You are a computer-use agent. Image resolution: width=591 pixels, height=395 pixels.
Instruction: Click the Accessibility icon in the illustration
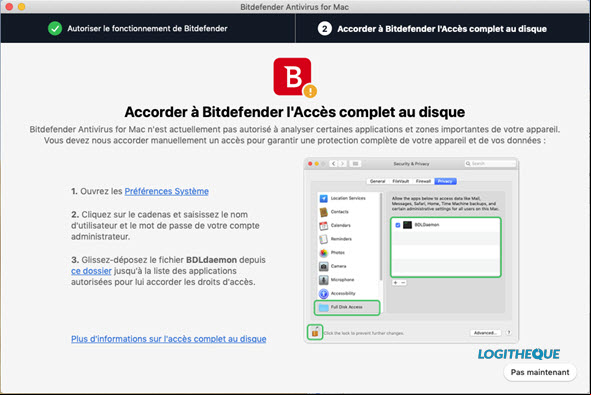point(323,293)
